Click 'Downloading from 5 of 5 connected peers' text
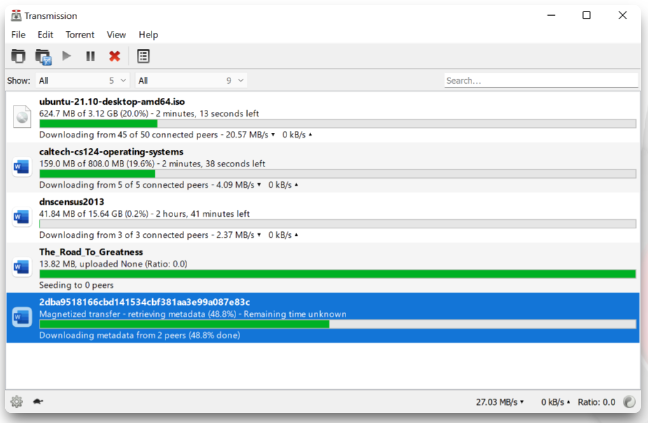 (124, 185)
